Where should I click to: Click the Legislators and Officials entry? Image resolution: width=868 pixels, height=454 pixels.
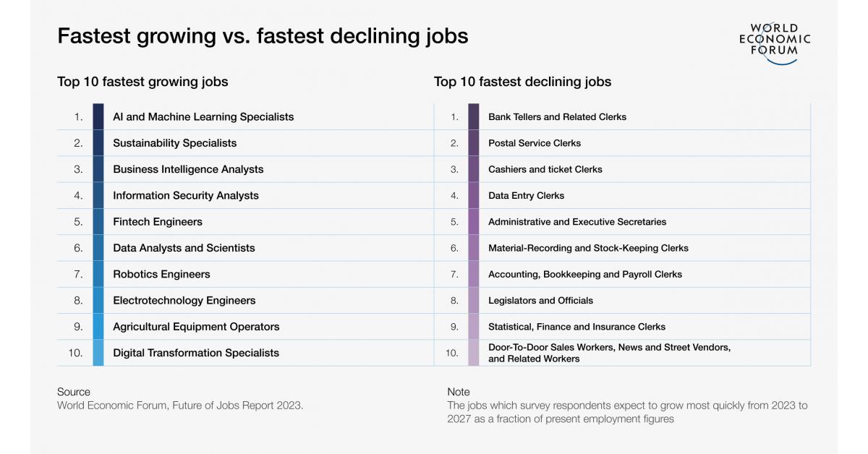click(x=540, y=301)
